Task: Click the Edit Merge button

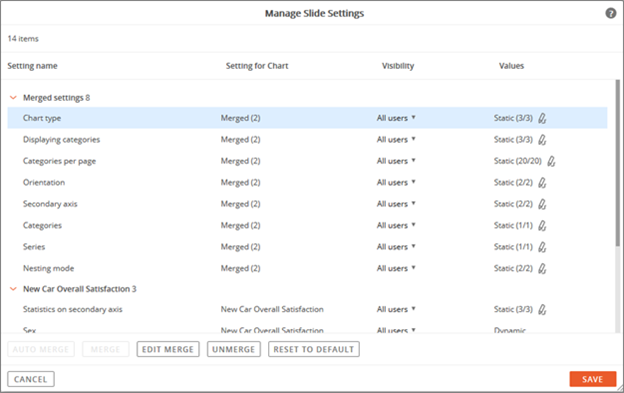Action: [168, 349]
